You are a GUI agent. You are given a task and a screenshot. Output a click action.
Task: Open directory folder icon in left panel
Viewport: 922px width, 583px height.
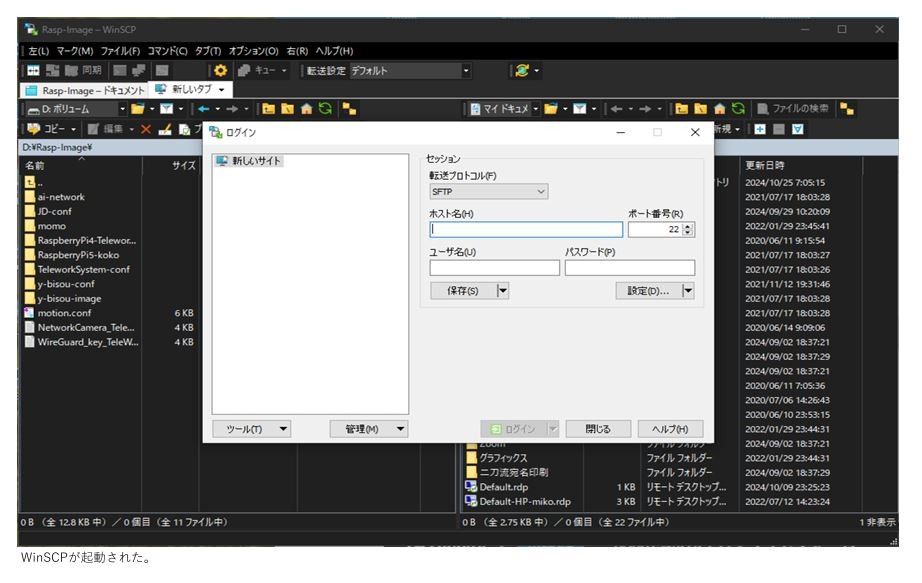[x=138, y=109]
